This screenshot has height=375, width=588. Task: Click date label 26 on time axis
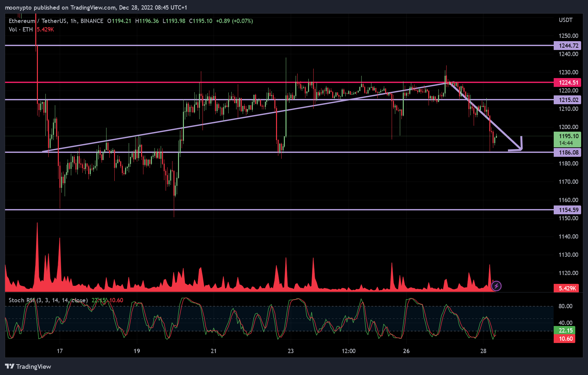(406, 351)
